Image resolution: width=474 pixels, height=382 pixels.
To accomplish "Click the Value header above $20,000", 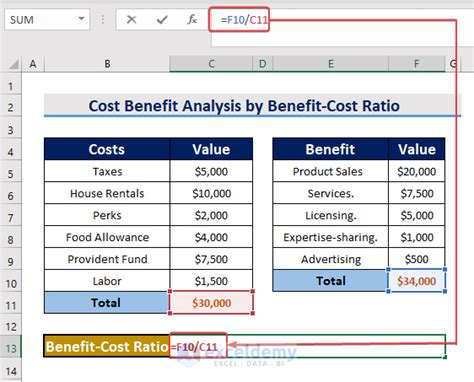I will point(417,149).
